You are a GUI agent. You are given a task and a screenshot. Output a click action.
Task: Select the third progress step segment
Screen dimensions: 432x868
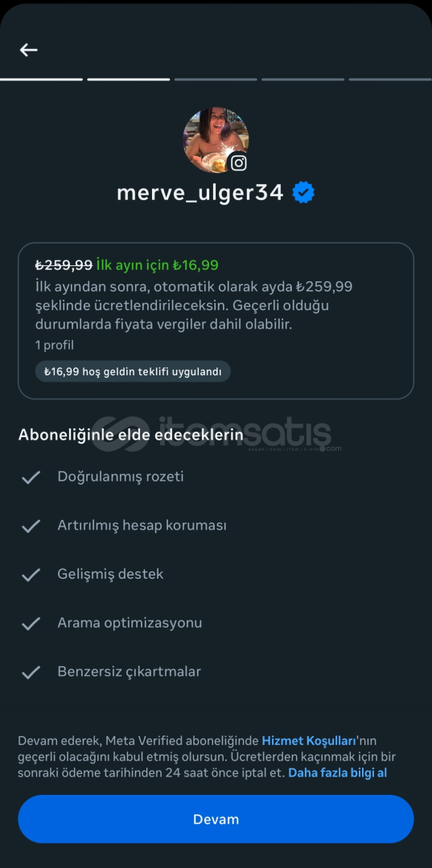(216, 79)
